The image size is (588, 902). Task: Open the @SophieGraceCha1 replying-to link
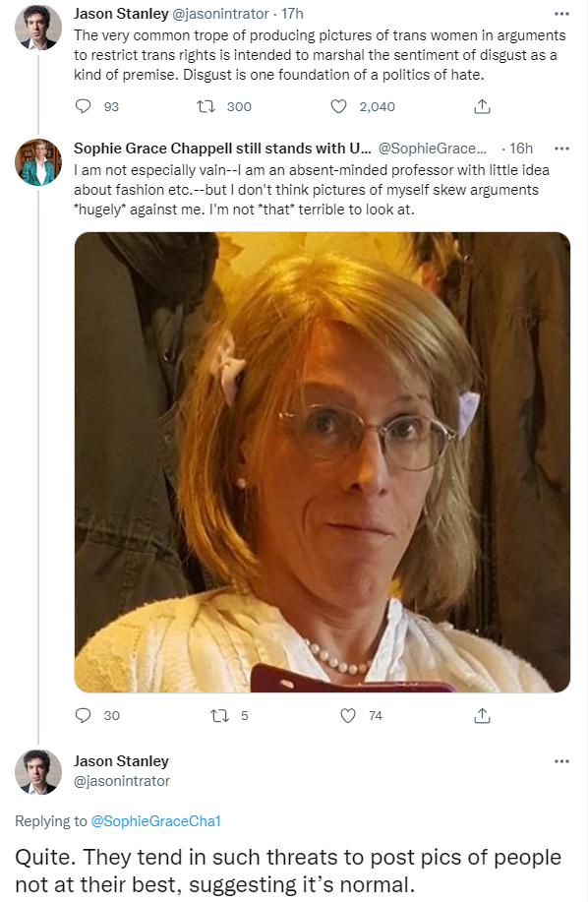click(x=155, y=821)
